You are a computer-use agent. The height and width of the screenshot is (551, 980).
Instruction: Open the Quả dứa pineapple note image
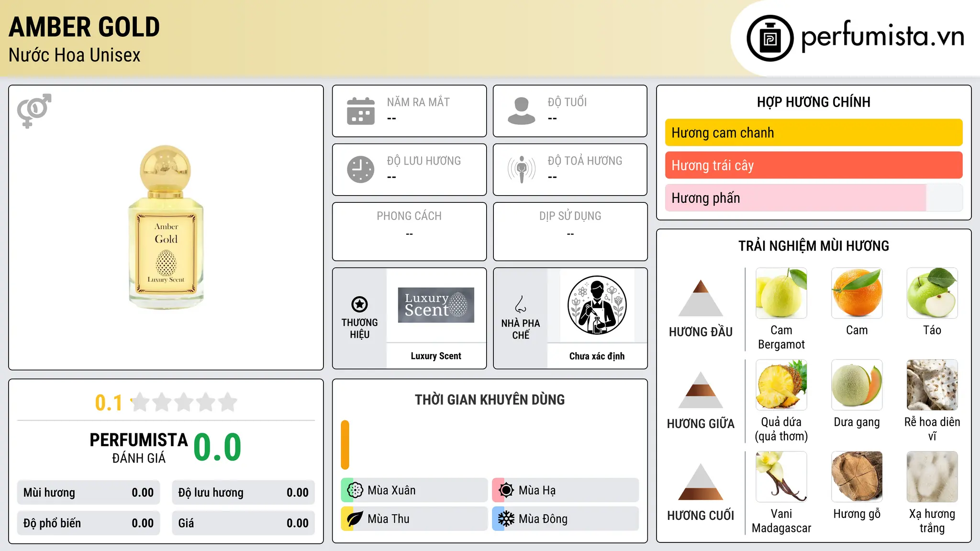pos(781,385)
